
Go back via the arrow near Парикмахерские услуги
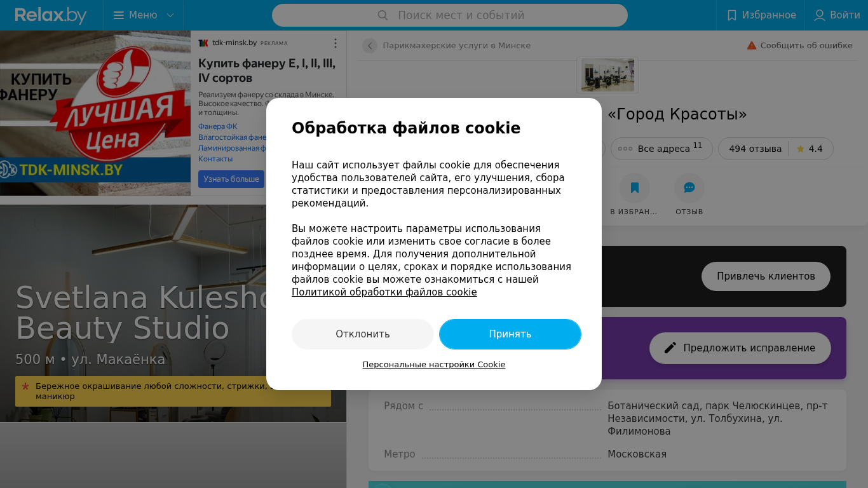click(x=370, y=46)
